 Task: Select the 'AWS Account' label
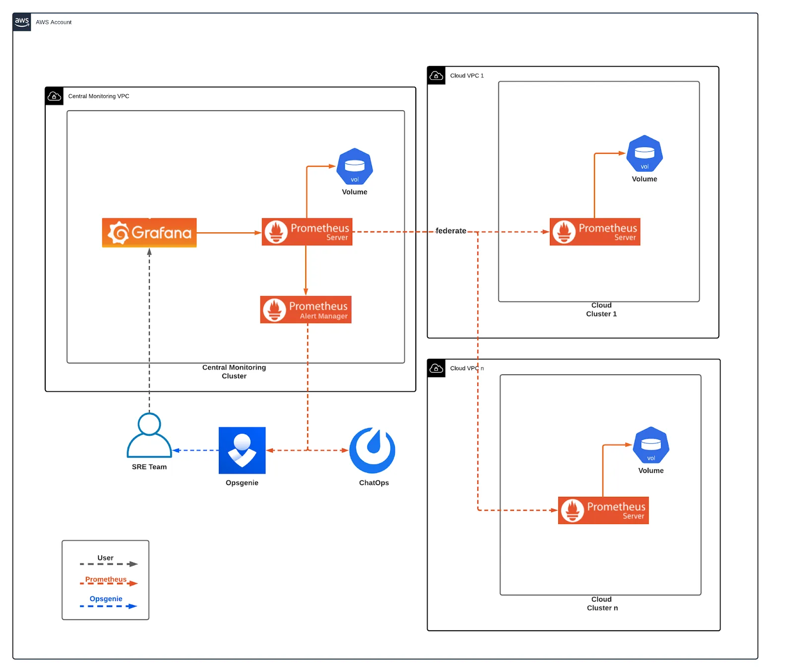pos(54,22)
